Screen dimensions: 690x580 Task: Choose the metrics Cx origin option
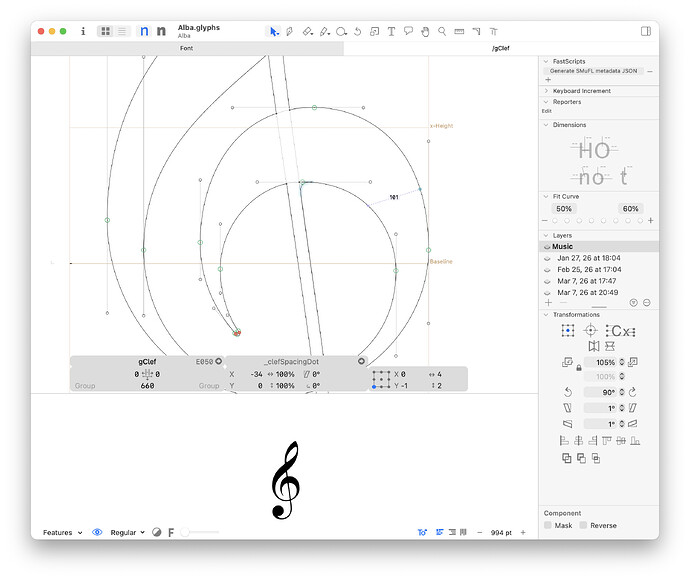coord(620,331)
